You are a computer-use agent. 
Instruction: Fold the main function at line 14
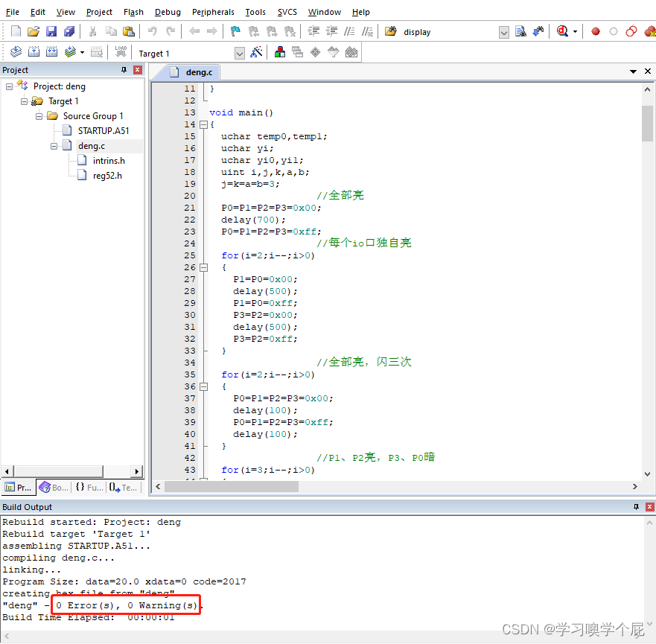pos(204,124)
